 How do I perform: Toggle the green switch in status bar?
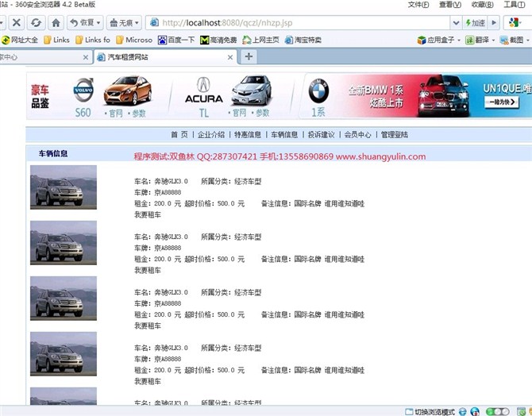497,411
